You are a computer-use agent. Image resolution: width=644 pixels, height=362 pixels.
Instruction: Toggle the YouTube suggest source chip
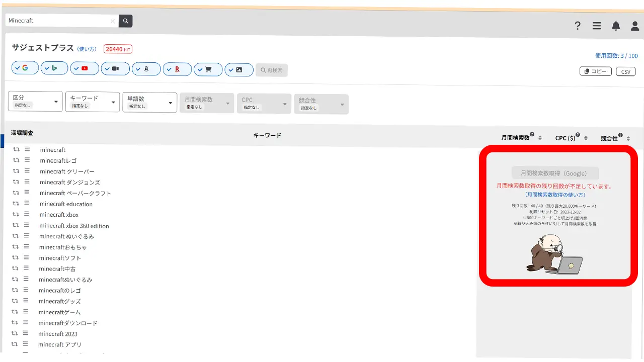(x=85, y=68)
